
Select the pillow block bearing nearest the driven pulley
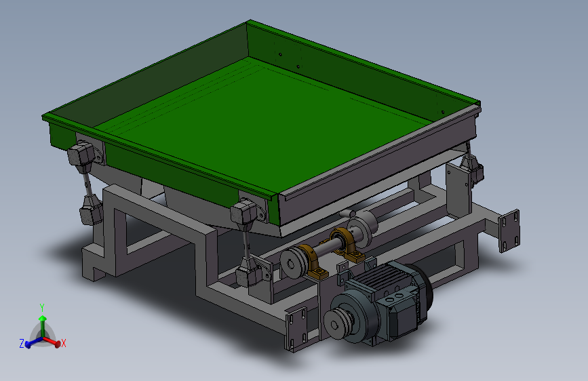[x=313, y=262]
